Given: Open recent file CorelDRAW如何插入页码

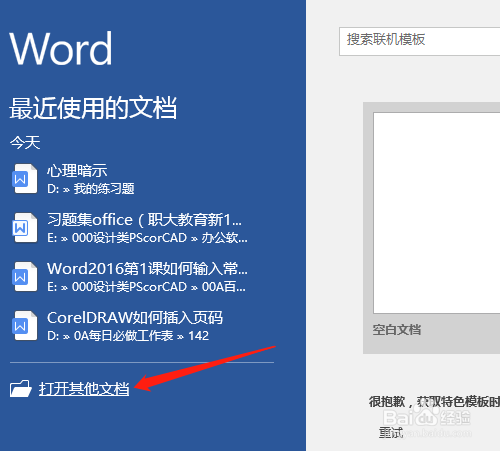Looking at the screenshot, I should point(135,318).
